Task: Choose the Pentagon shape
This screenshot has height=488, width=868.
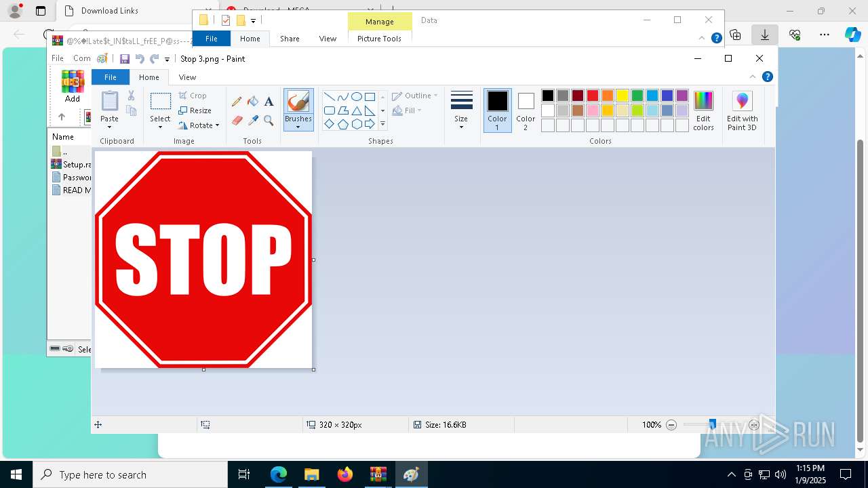Action: click(342, 124)
